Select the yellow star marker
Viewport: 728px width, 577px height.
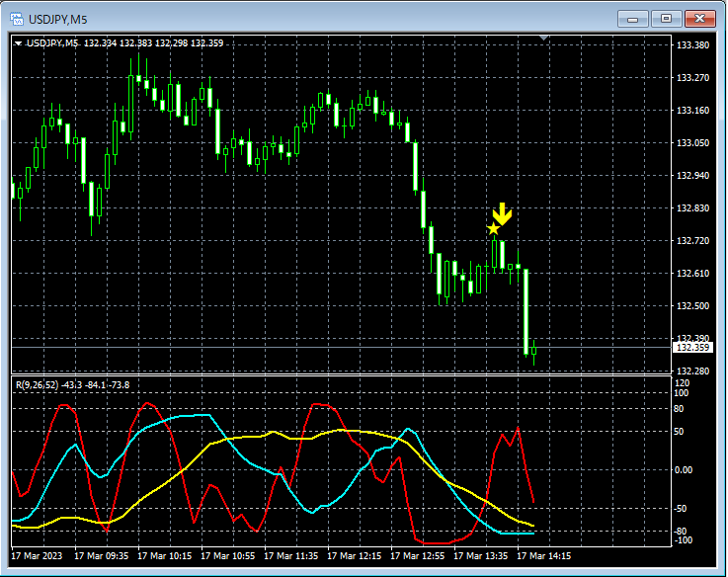(x=493, y=228)
